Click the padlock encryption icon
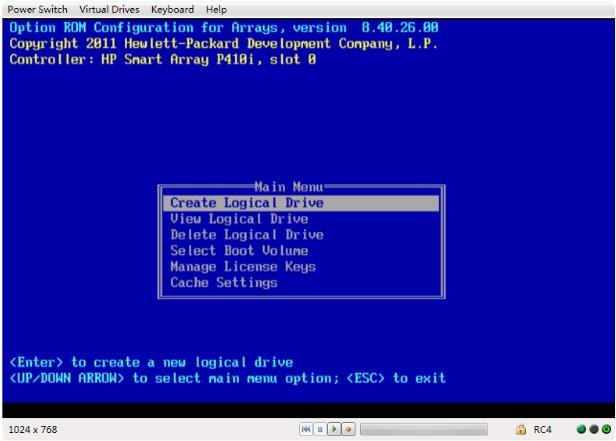Viewport: 616px width, 441px height. pyautogui.click(x=521, y=429)
